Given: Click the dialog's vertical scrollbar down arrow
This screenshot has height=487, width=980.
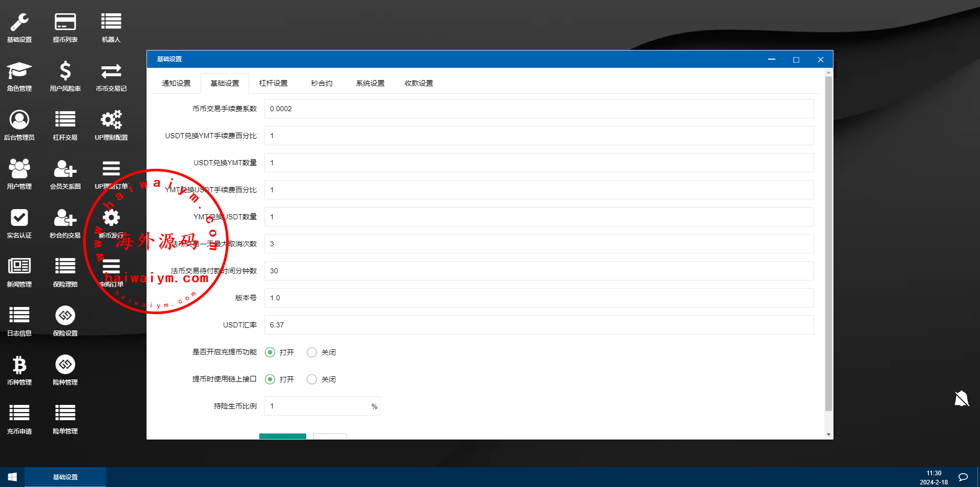Looking at the screenshot, I should [x=828, y=434].
